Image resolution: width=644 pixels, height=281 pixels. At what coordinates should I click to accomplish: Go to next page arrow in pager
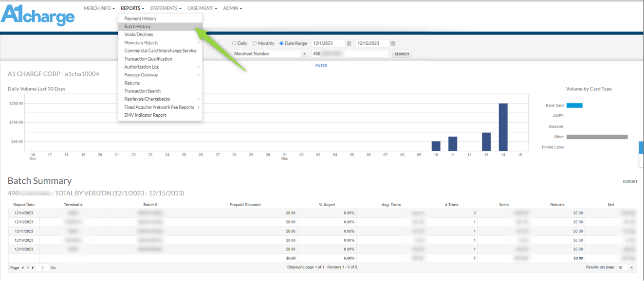tap(33, 268)
